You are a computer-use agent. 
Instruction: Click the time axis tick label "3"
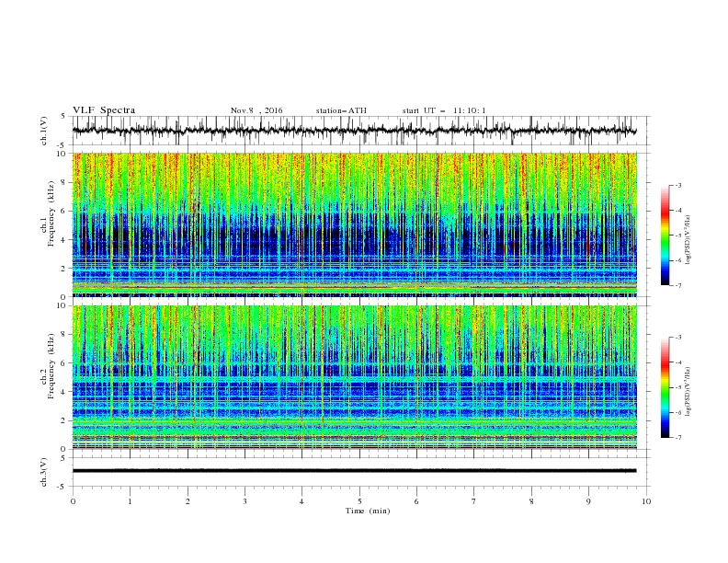[245, 501]
